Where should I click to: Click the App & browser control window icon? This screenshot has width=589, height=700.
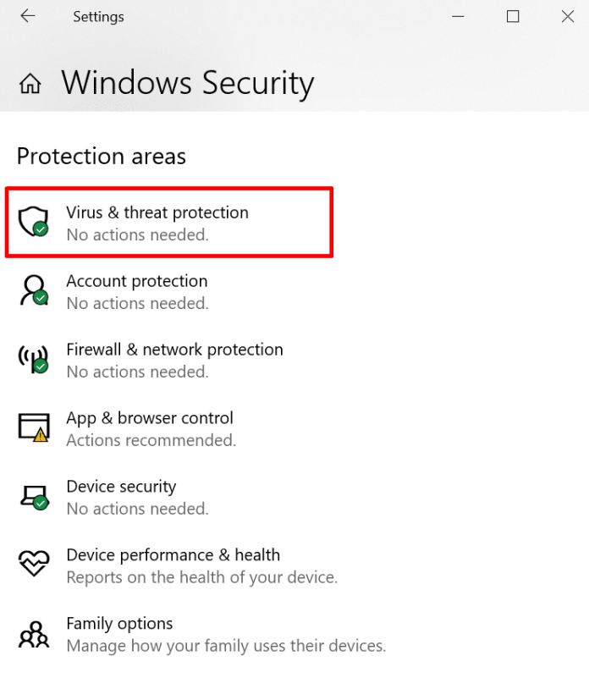[x=33, y=427]
